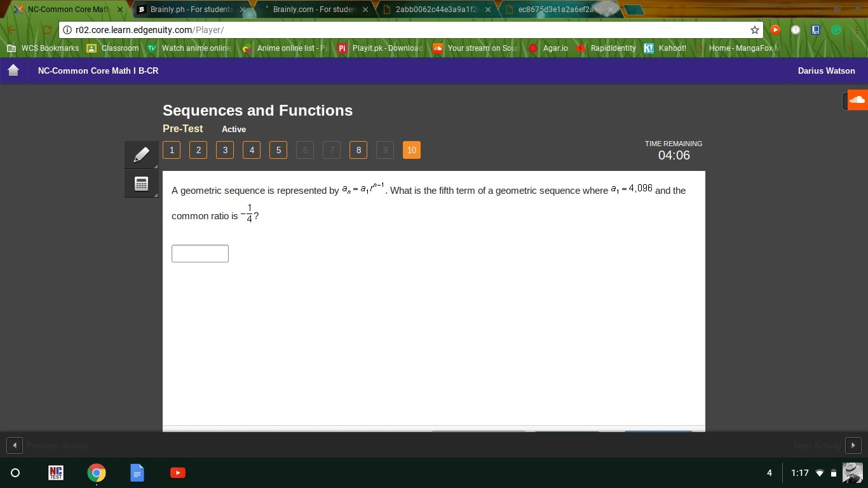Click the green Grammarly extension icon

point(836,30)
